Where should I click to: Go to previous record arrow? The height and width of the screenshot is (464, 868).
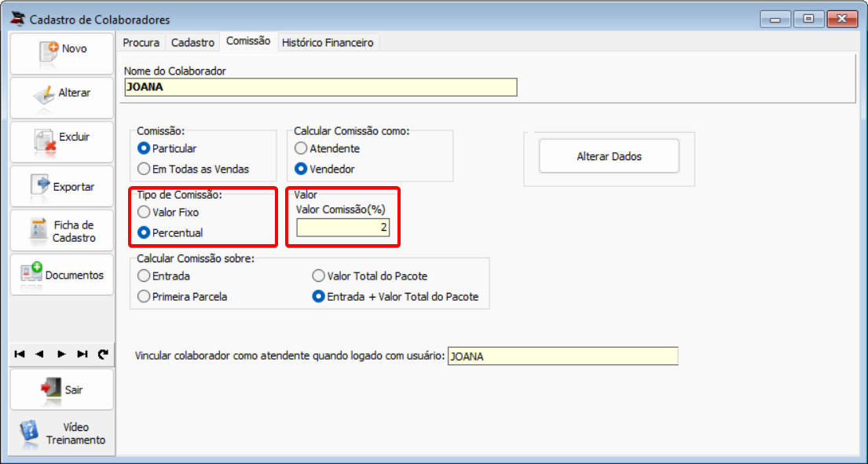pyautogui.click(x=39, y=354)
